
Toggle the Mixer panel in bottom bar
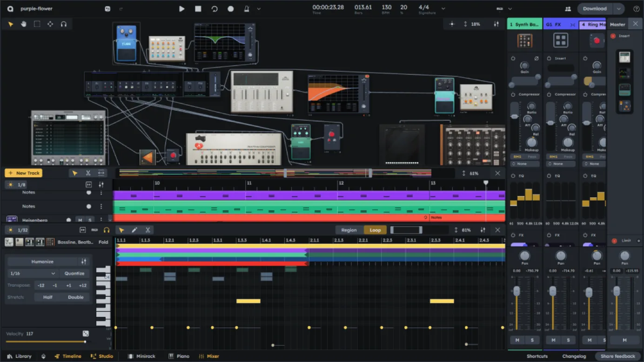[x=209, y=356]
